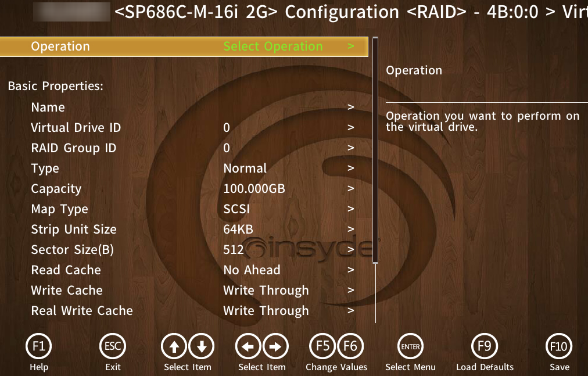Expand the Map Type row chevron

(x=350, y=208)
